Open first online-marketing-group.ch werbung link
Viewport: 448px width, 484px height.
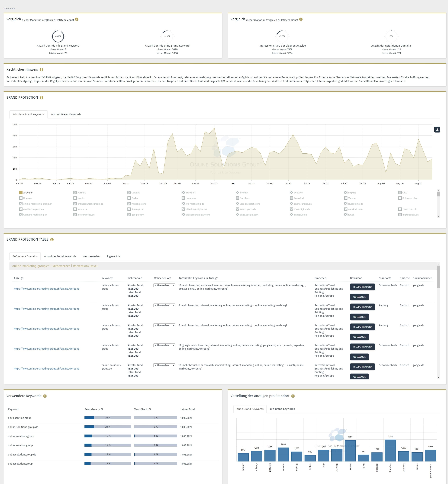point(47,289)
